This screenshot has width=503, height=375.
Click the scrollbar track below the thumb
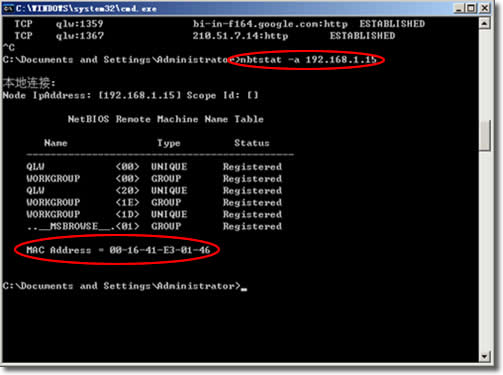(484, 250)
